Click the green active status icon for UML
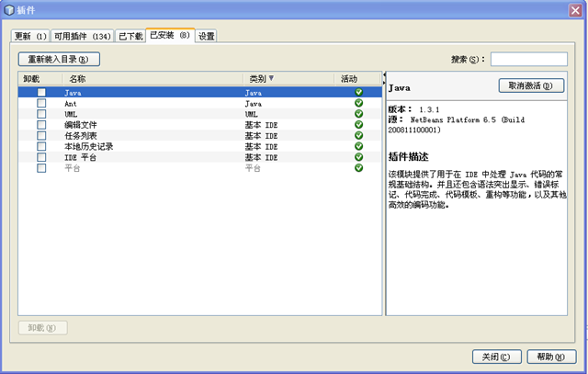The width and height of the screenshot is (588, 374). pos(359,114)
